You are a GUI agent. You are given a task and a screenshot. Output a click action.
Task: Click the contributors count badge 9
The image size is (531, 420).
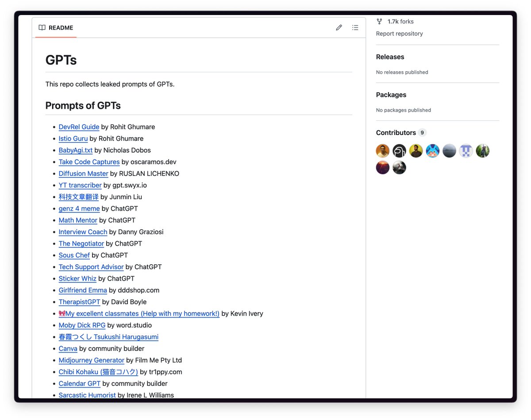pyautogui.click(x=423, y=133)
